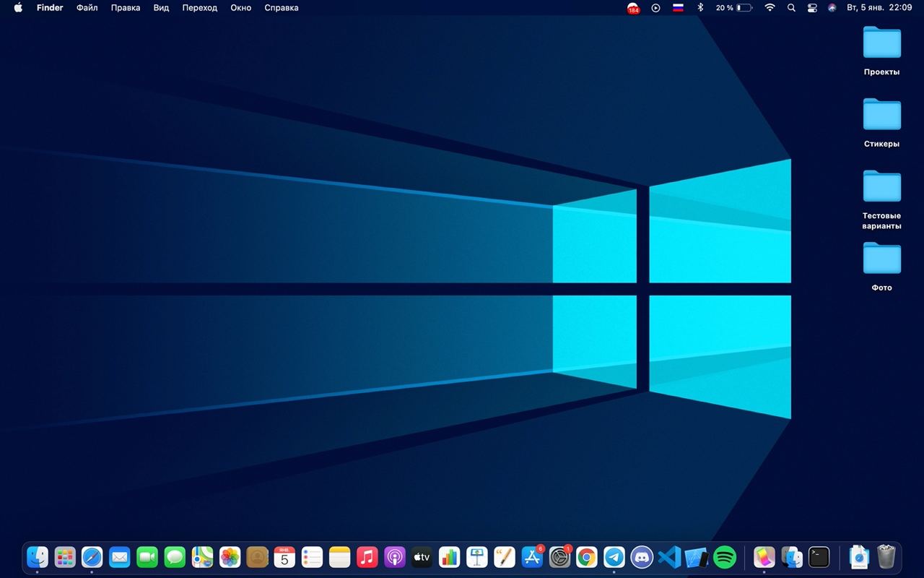Open Apple TV app in the dock
The height and width of the screenshot is (578, 924).
coord(422,557)
